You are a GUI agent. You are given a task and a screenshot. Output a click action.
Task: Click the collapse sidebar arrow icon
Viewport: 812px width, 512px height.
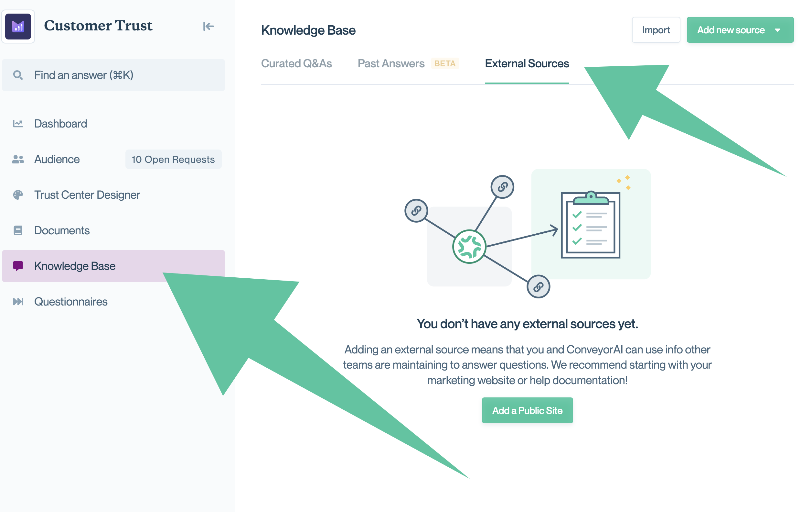tap(208, 27)
